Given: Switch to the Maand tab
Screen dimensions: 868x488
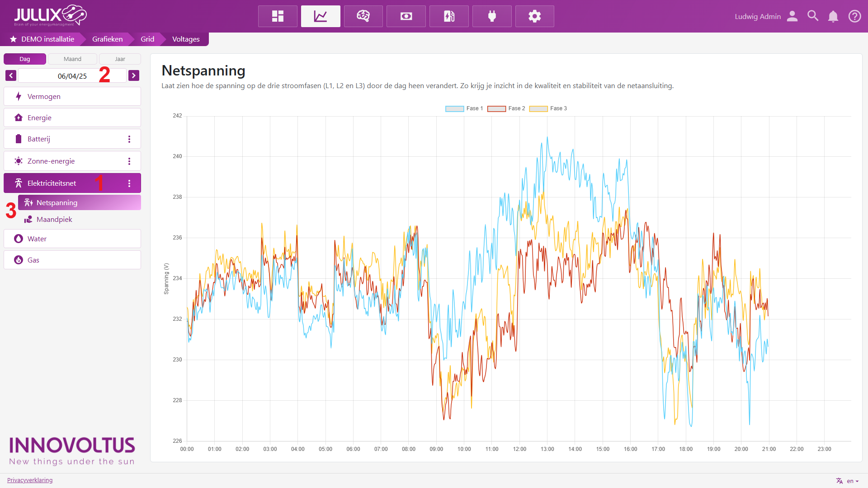Looking at the screenshot, I should click(72, 59).
